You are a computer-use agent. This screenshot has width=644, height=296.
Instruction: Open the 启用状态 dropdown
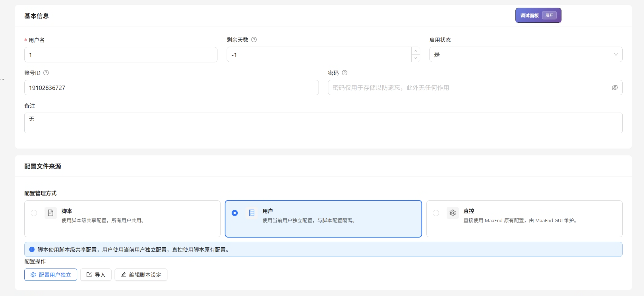pos(526,54)
